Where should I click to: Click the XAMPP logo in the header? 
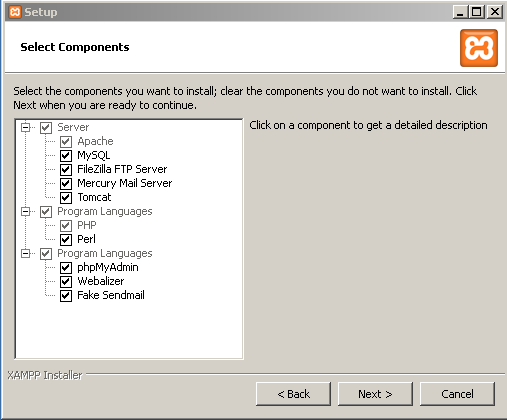click(479, 48)
